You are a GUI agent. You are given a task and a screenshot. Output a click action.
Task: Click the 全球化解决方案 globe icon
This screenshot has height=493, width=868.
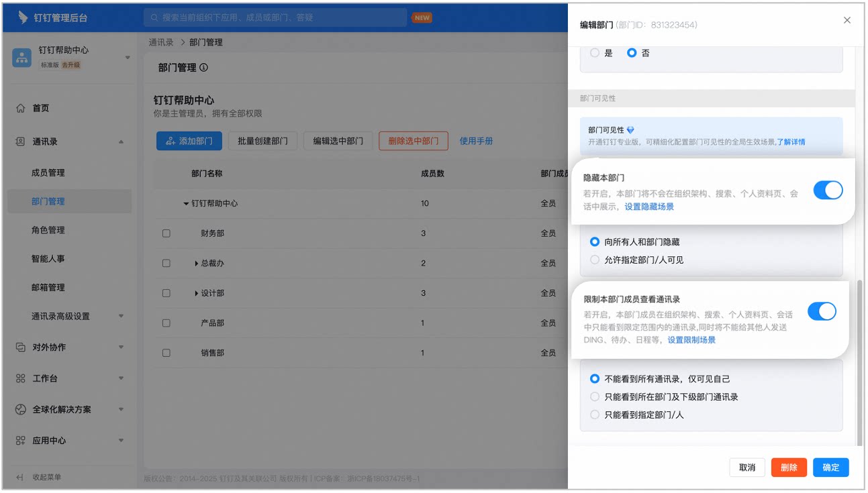[x=20, y=409]
